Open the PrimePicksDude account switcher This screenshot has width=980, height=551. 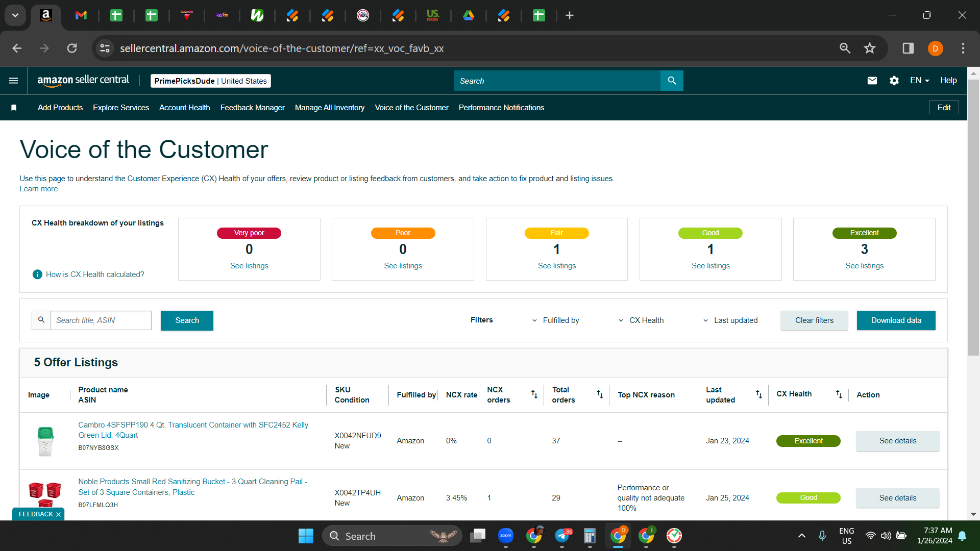(211, 81)
